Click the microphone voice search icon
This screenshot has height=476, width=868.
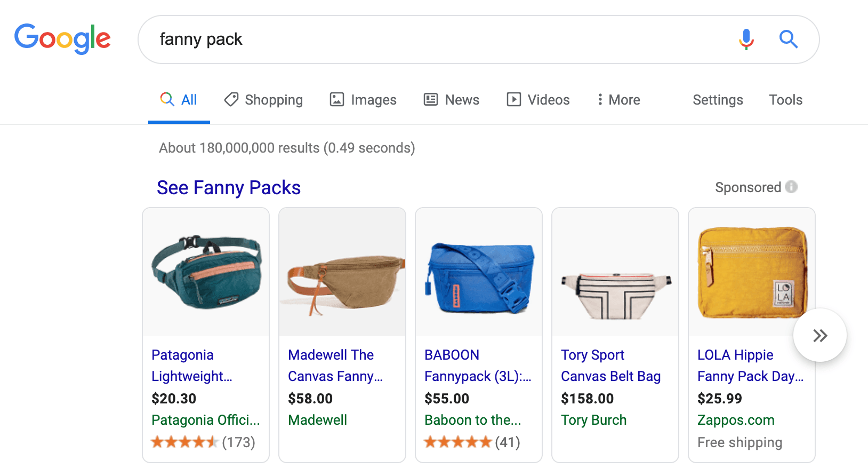pyautogui.click(x=746, y=39)
